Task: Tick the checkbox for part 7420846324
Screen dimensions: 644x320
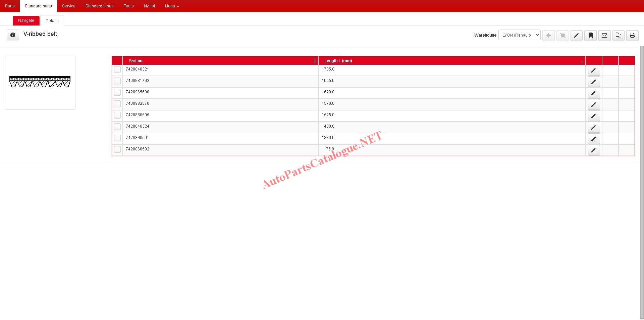Action: point(117,127)
